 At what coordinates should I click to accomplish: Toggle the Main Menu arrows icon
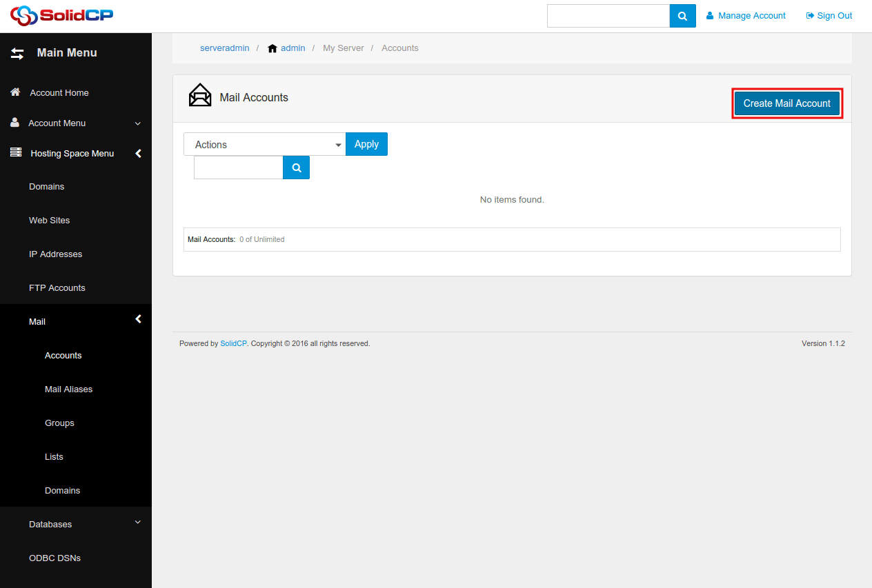pos(17,53)
